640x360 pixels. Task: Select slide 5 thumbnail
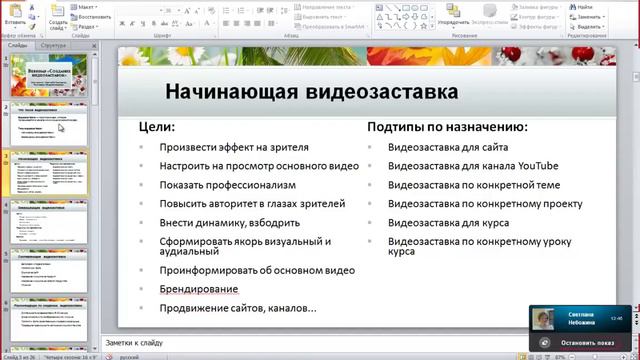(x=49, y=271)
